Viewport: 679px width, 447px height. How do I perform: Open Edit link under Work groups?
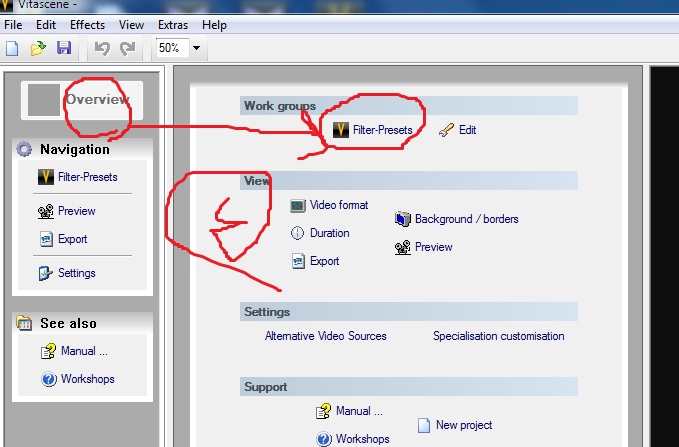click(x=468, y=130)
